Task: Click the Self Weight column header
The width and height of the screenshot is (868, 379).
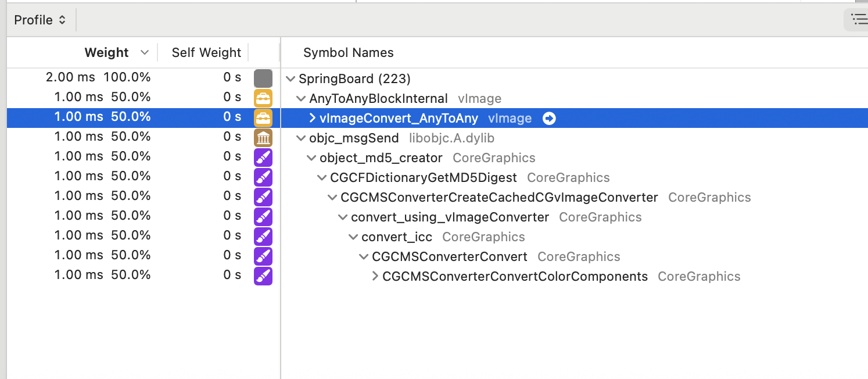Action: tap(206, 52)
